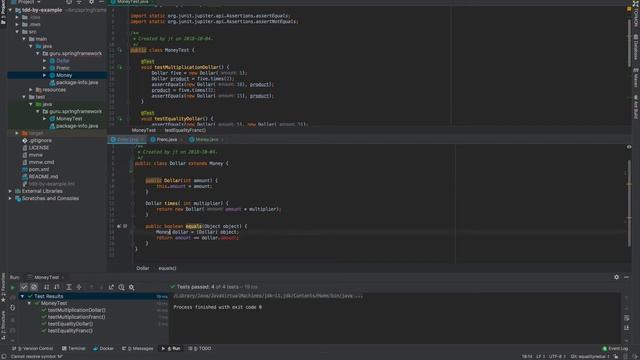Click UTF-8 encoding in status bar
Viewport: 640px width, 360px height.
(556, 357)
